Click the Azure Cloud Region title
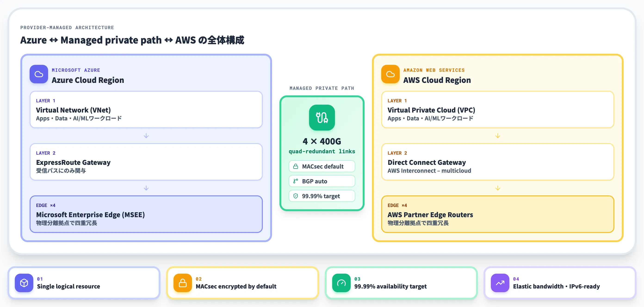This screenshot has width=644, height=307. click(x=88, y=80)
